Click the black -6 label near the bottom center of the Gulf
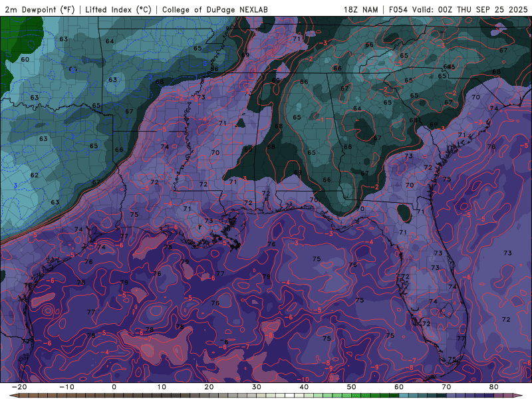The image size is (532, 399). coord(224,342)
